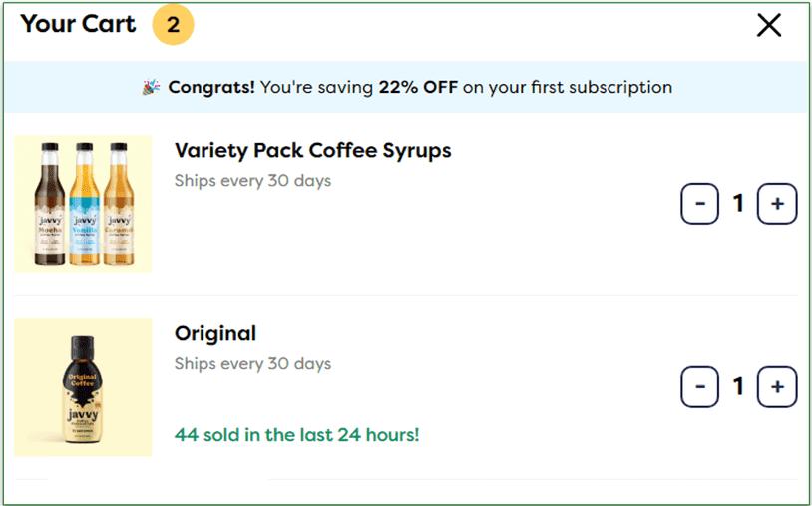This screenshot has height=506, width=812.
Task: Click Original's quantity number
Action: click(738, 387)
